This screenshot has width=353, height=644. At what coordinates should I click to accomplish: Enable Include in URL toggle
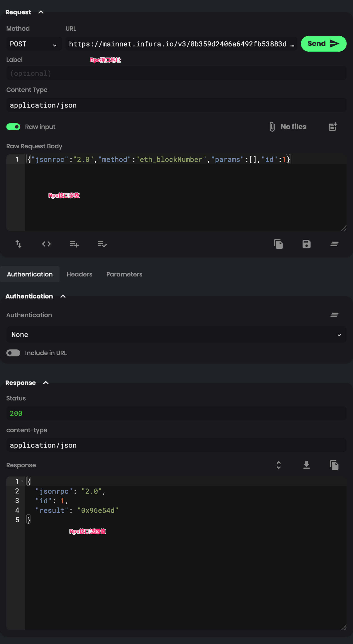pyautogui.click(x=13, y=353)
